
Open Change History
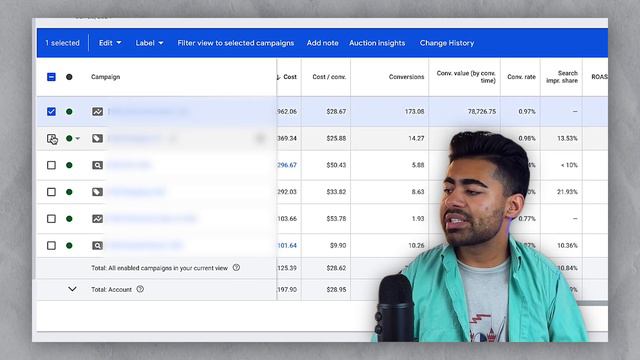coord(447,43)
